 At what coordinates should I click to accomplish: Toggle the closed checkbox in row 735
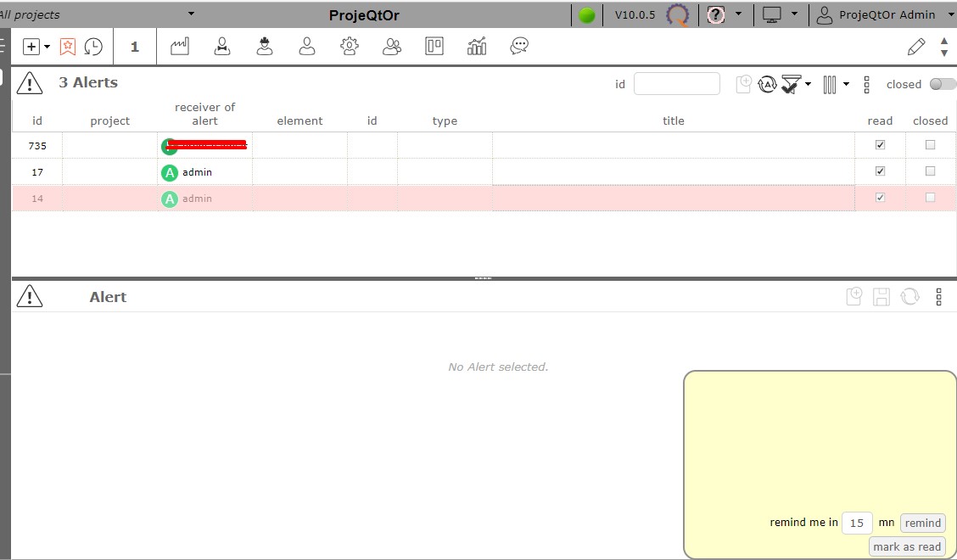tap(930, 145)
